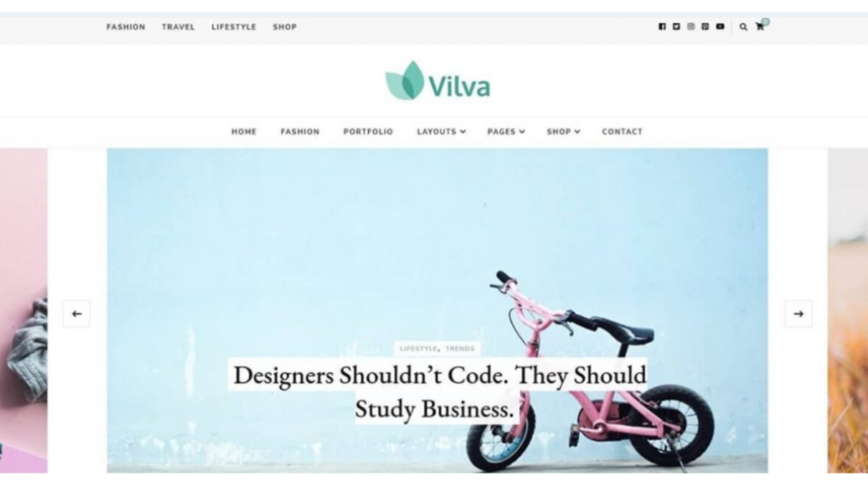Open the YouTube social icon
The height and width of the screenshot is (488, 868).
click(x=721, y=26)
